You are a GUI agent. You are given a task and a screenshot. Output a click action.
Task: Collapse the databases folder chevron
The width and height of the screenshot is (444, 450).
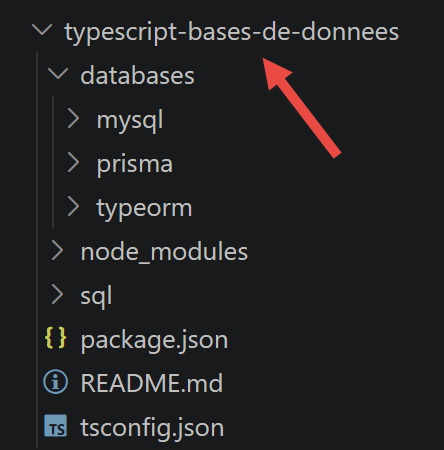click(58, 73)
